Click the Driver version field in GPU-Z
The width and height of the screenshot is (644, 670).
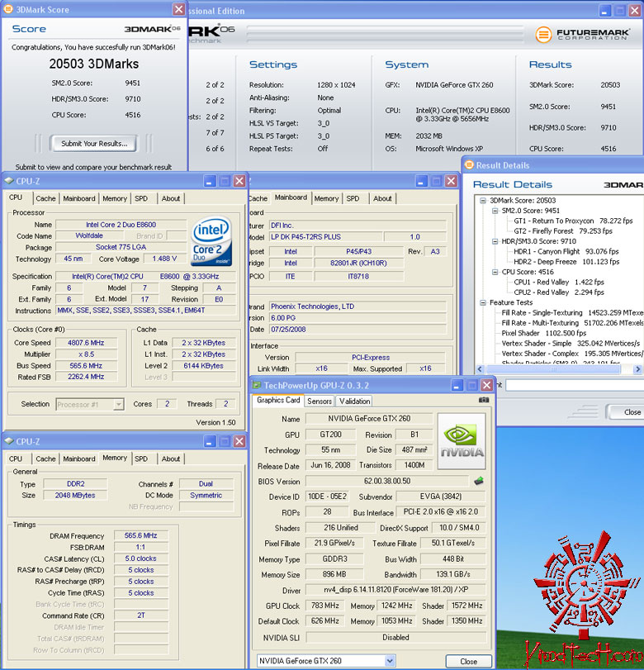pos(395,590)
